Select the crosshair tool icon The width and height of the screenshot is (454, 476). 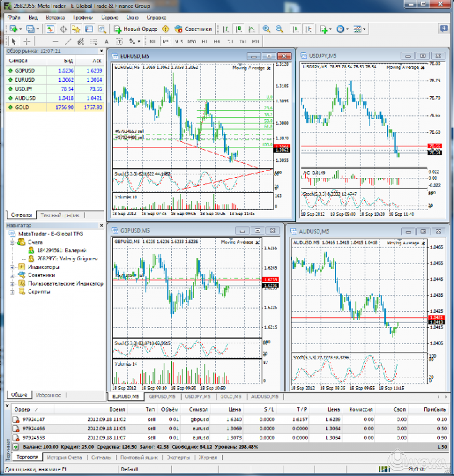27,42
